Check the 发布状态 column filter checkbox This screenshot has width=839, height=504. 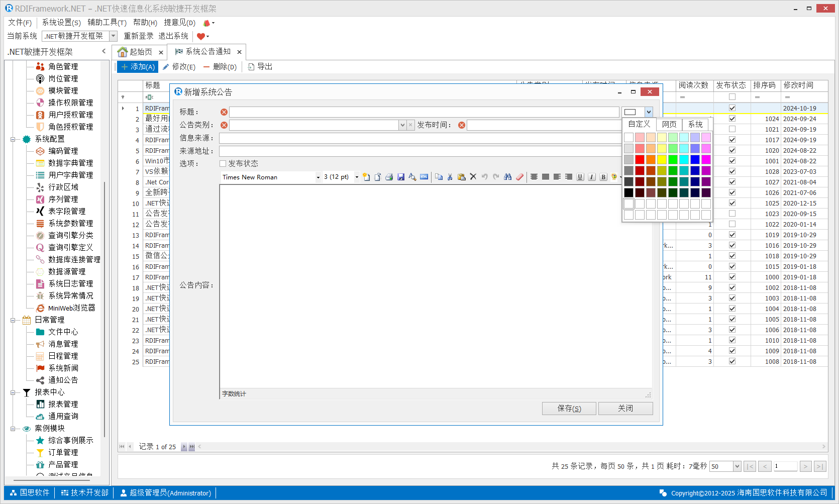(x=732, y=97)
